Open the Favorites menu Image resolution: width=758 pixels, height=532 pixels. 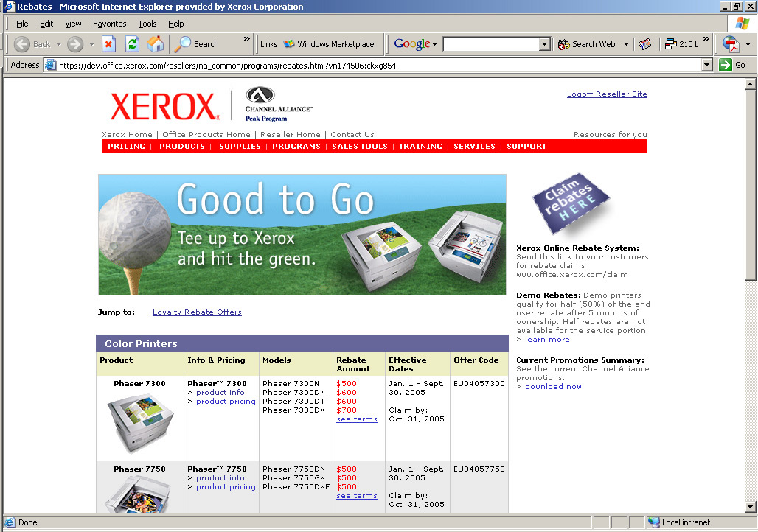[109, 24]
